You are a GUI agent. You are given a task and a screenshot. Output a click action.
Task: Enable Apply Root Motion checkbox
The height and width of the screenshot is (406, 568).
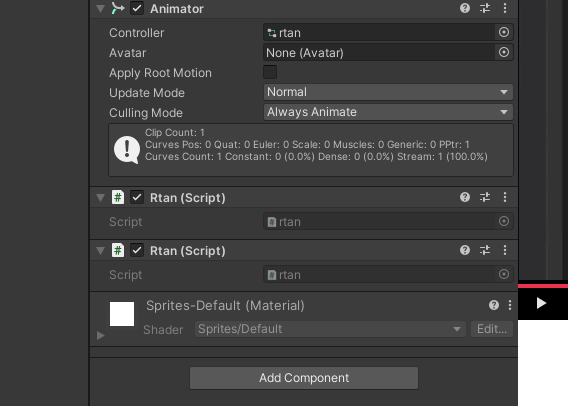coord(270,72)
